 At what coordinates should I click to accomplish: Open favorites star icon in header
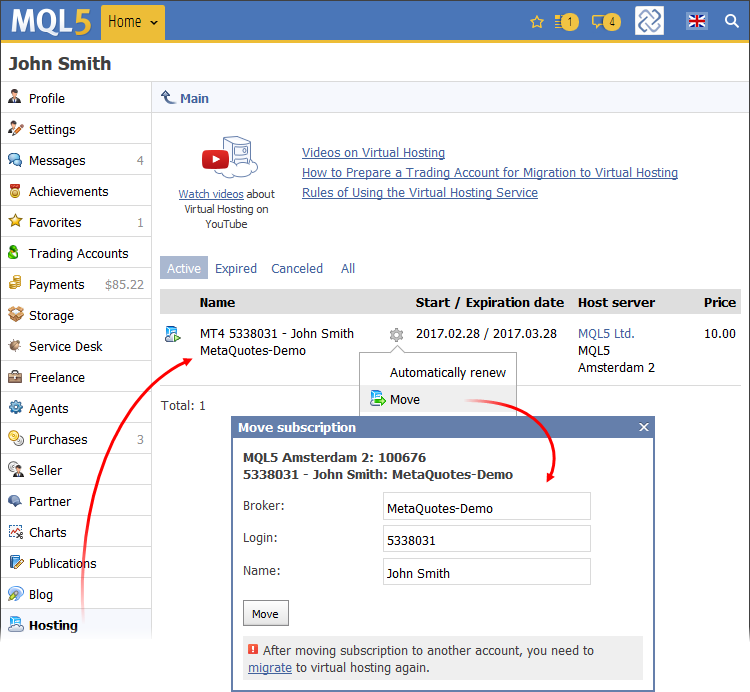[537, 22]
